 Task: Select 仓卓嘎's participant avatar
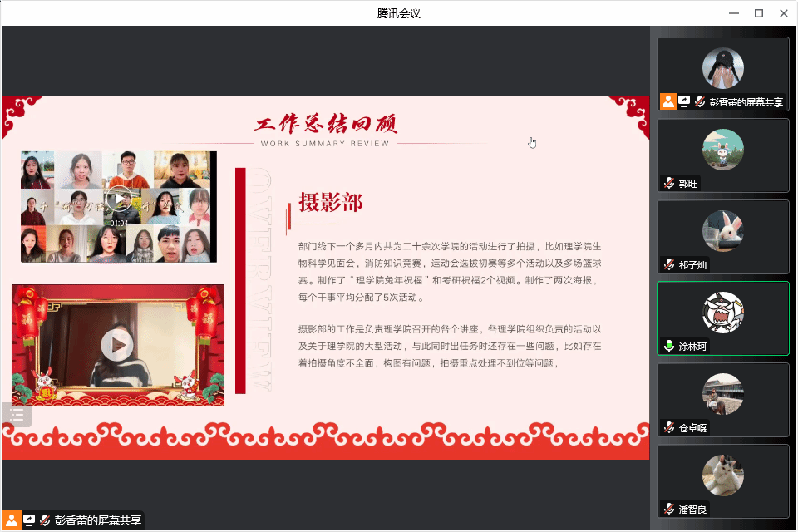pyautogui.click(x=722, y=394)
